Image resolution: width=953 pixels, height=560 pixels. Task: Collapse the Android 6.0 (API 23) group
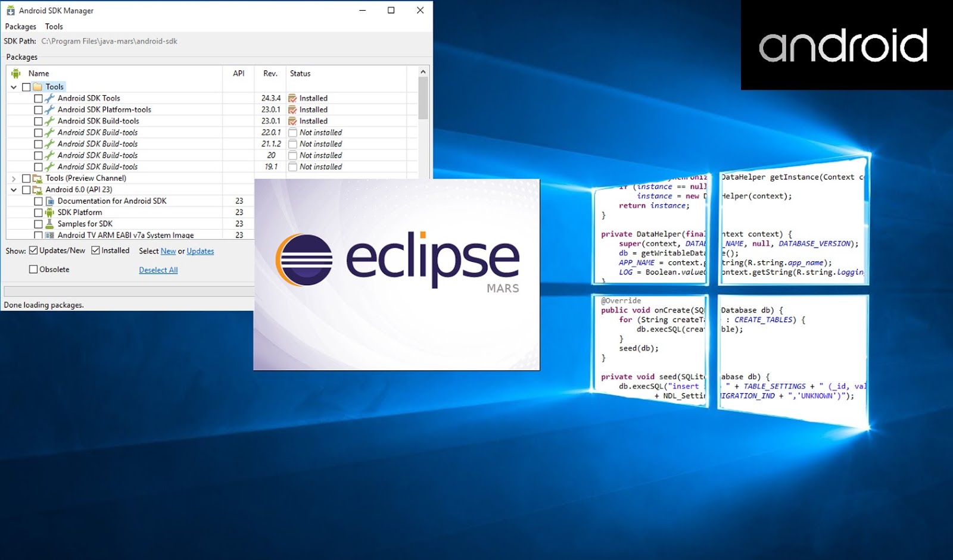tap(14, 189)
